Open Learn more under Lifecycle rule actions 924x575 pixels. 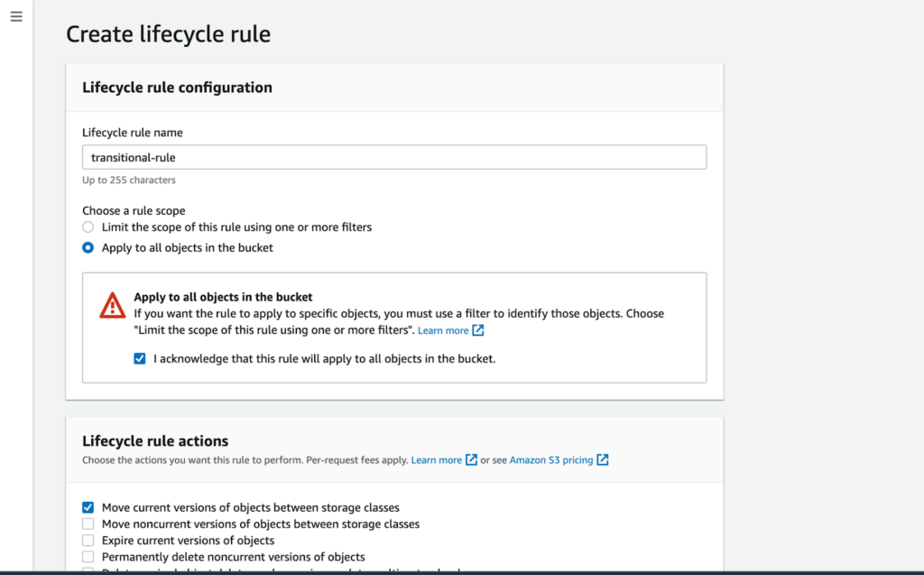point(439,459)
